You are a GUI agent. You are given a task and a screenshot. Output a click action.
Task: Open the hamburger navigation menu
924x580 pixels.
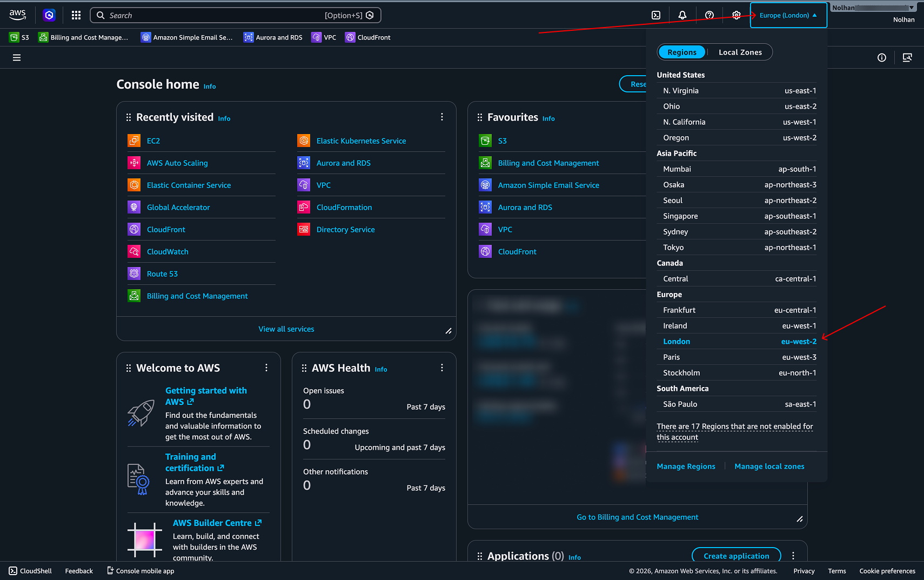(17, 57)
